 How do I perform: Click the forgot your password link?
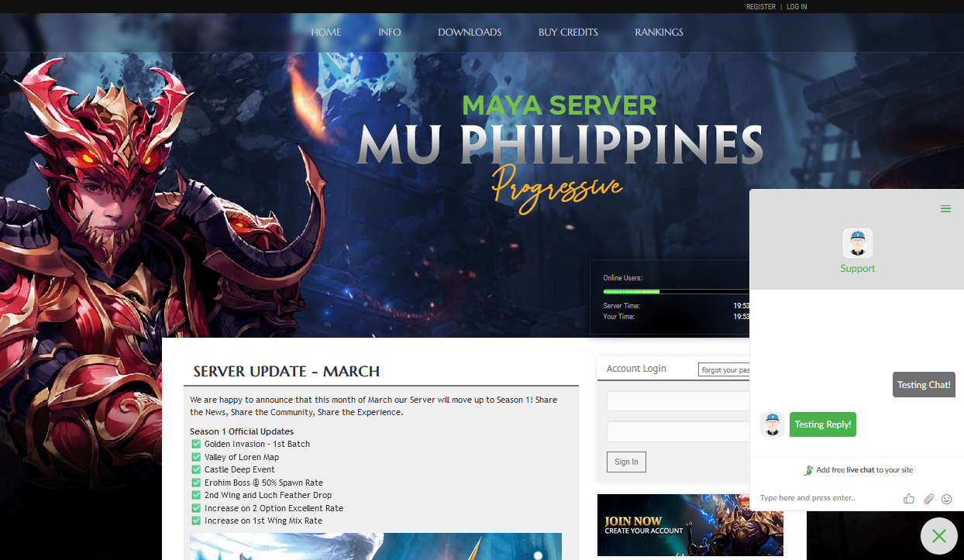pos(724,370)
